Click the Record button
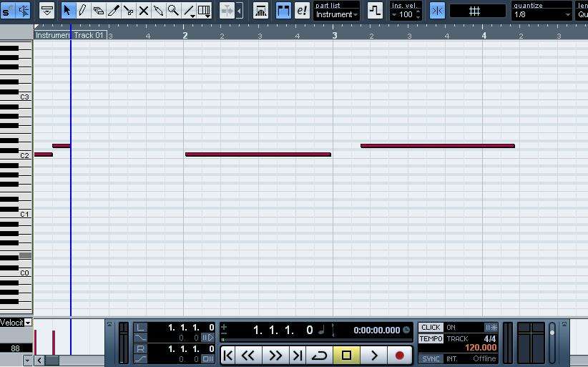Viewport: 588px width, 367px height. [x=399, y=356]
